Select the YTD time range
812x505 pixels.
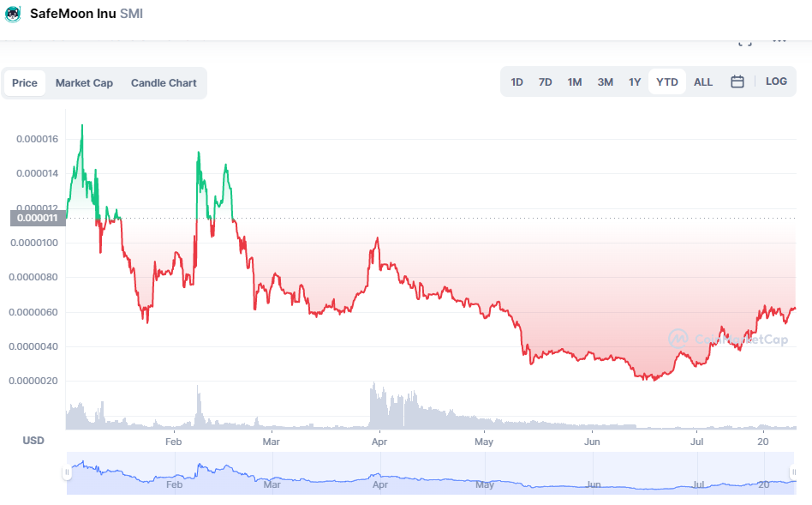tap(667, 82)
